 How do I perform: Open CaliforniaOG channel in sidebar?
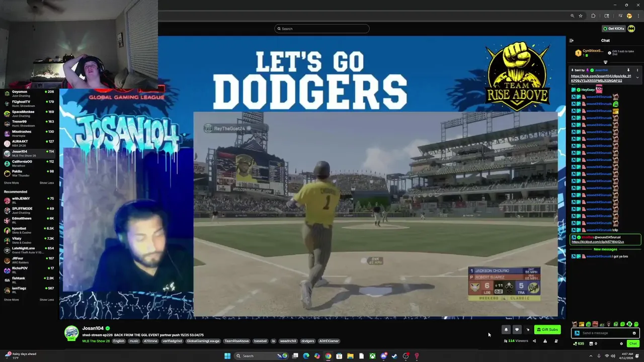coord(29,163)
